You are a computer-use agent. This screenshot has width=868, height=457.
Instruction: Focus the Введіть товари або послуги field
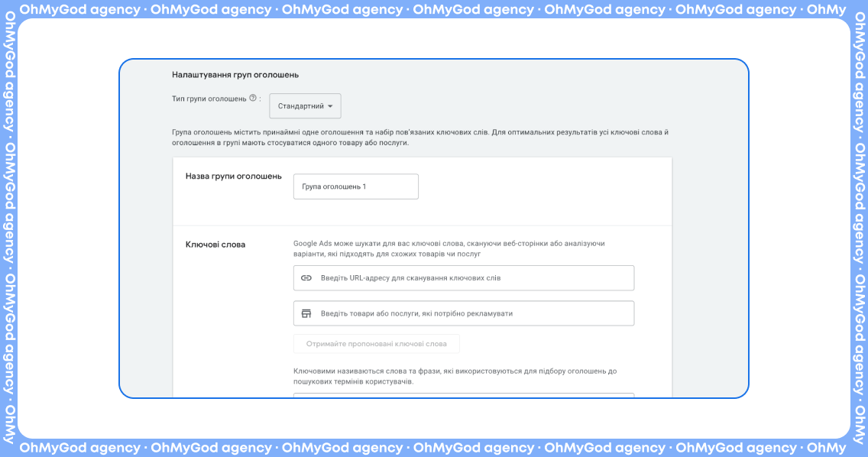(x=474, y=313)
